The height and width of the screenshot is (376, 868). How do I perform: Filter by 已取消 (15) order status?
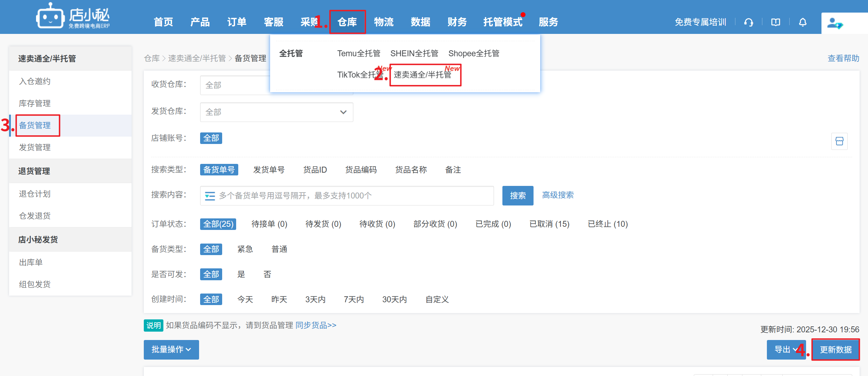(549, 224)
